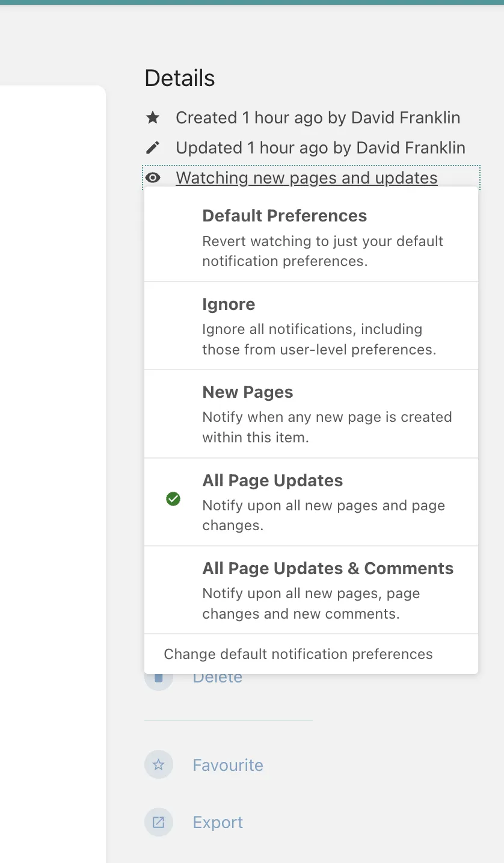Image resolution: width=504 pixels, height=863 pixels.
Task: Click the green checkmark on All Page Updates
Action: click(173, 499)
